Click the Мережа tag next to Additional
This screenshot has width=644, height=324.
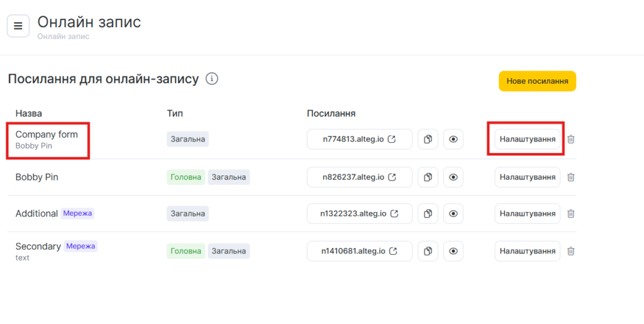[x=77, y=213]
